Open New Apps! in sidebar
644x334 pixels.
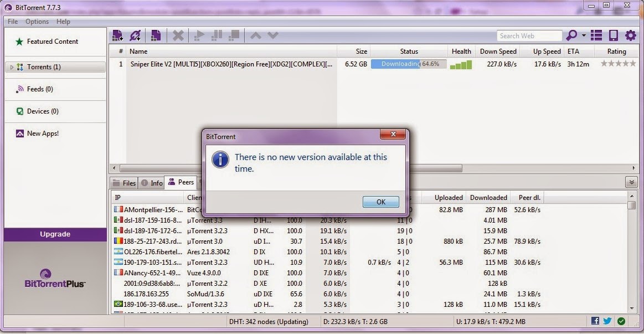point(42,133)
